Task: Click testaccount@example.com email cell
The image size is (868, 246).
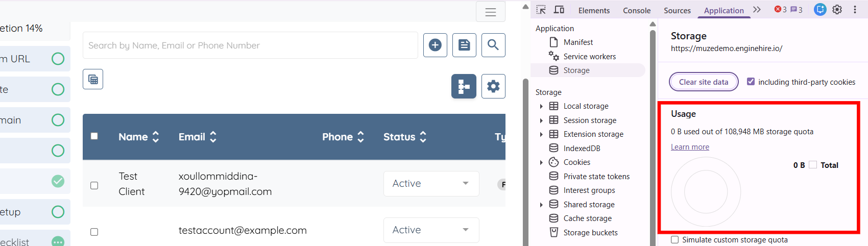Action: 243,230
